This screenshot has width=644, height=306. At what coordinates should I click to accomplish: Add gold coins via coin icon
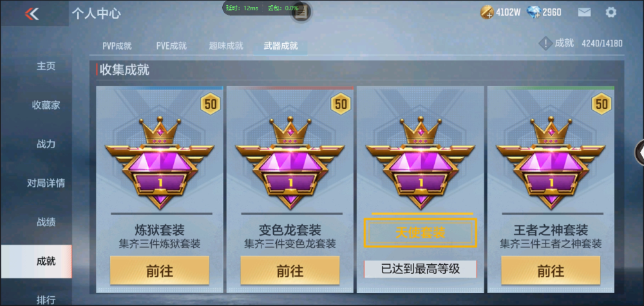(x=487, y=12)
